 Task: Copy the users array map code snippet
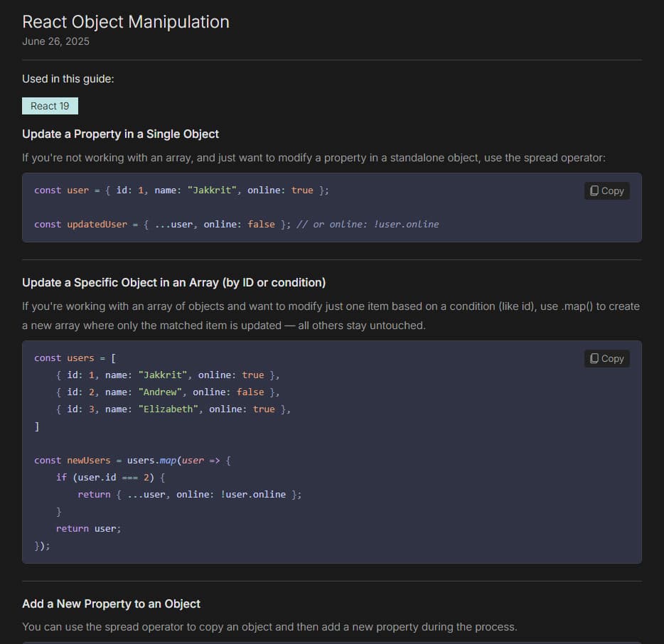point(606,358)
